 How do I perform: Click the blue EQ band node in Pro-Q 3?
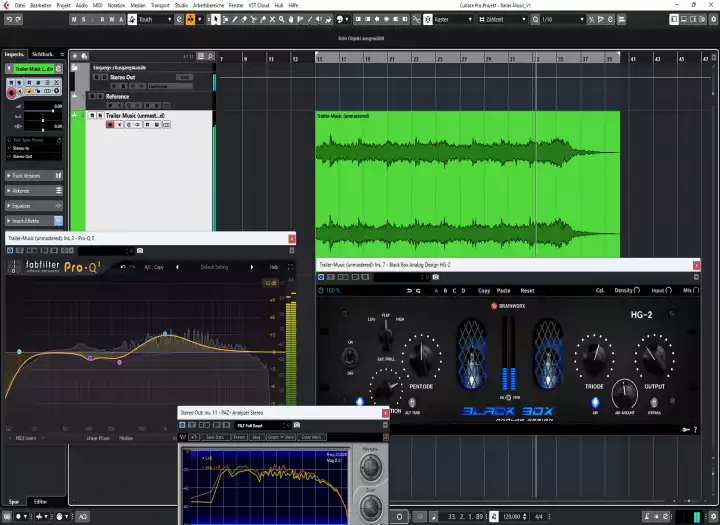click(x=165, y=334)
